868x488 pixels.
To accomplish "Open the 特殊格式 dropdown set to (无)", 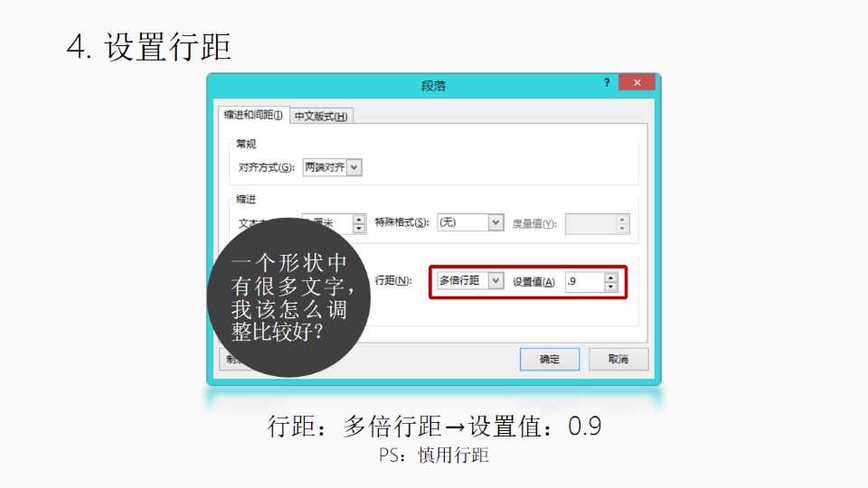I will point(495,222).
